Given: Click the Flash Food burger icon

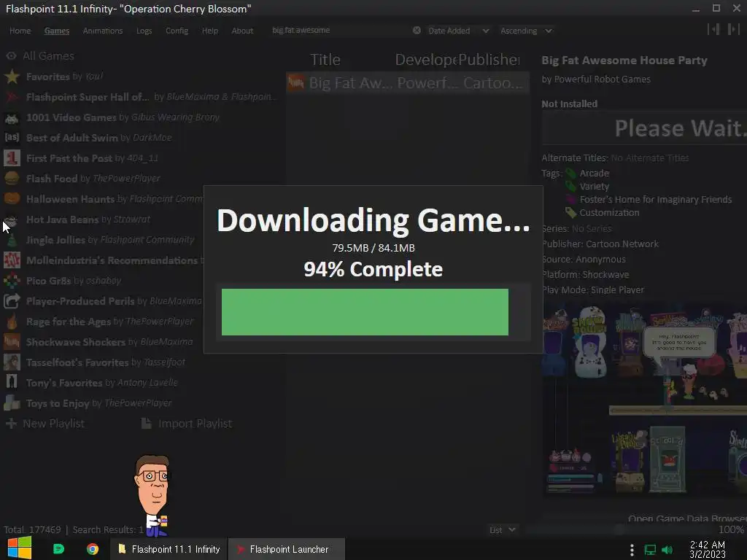Looking at the screenshot, I should pyautogui.click(x=12, y=179).
